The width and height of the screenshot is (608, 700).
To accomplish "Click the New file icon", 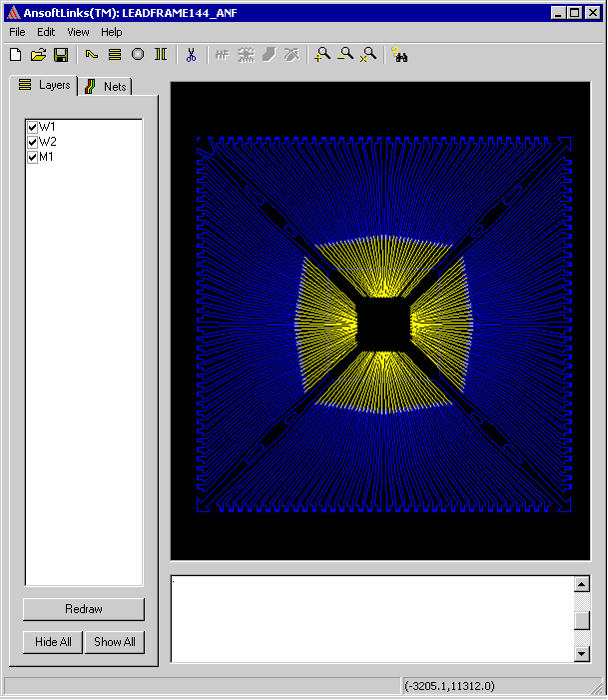I will point(16,55).
